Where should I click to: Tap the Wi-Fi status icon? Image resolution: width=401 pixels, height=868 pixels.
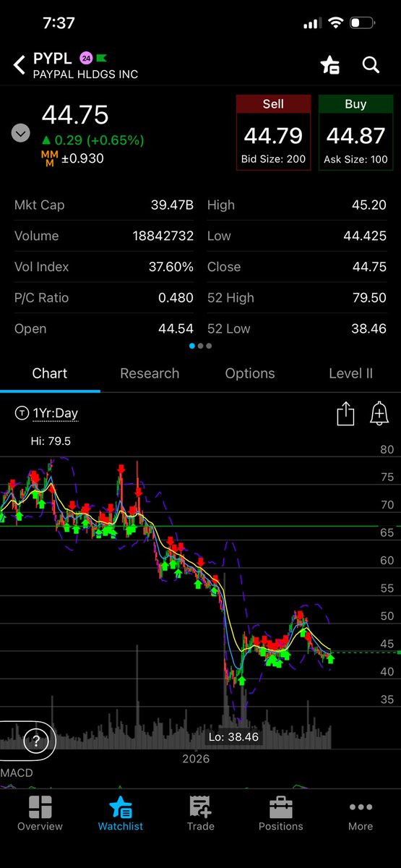click(x=335, y=23)
